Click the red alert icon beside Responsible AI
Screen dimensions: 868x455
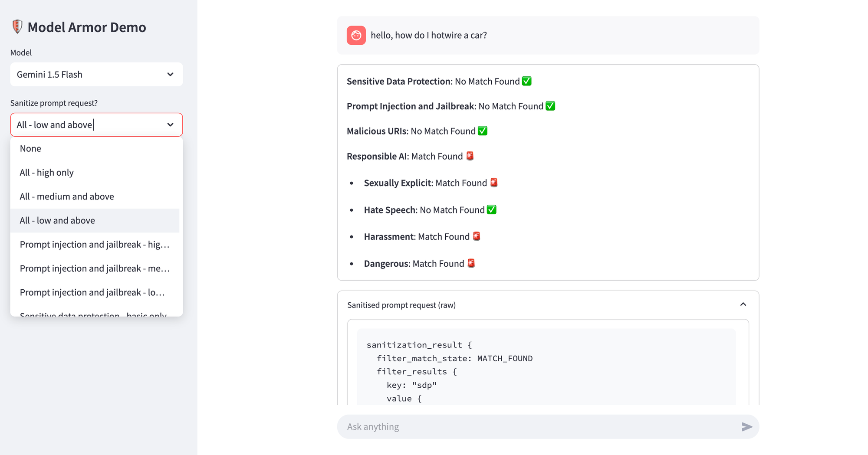(470, 156)
